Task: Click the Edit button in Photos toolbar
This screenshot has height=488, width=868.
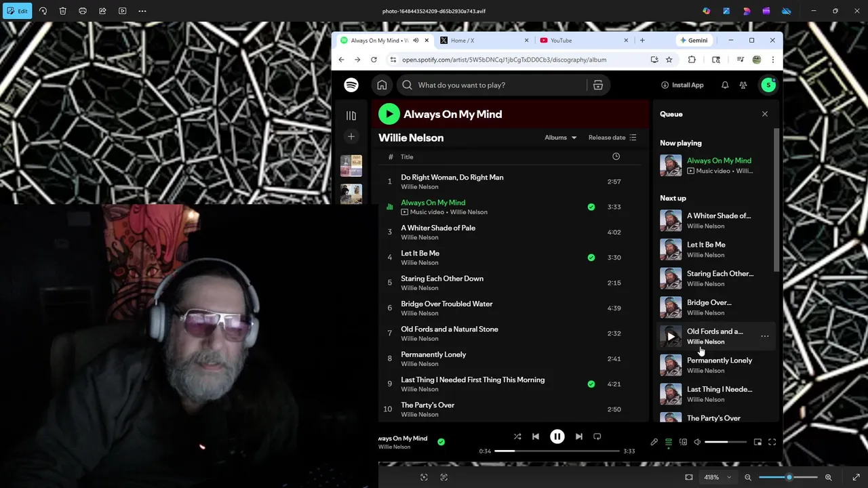Action: [x=18, y=11]
